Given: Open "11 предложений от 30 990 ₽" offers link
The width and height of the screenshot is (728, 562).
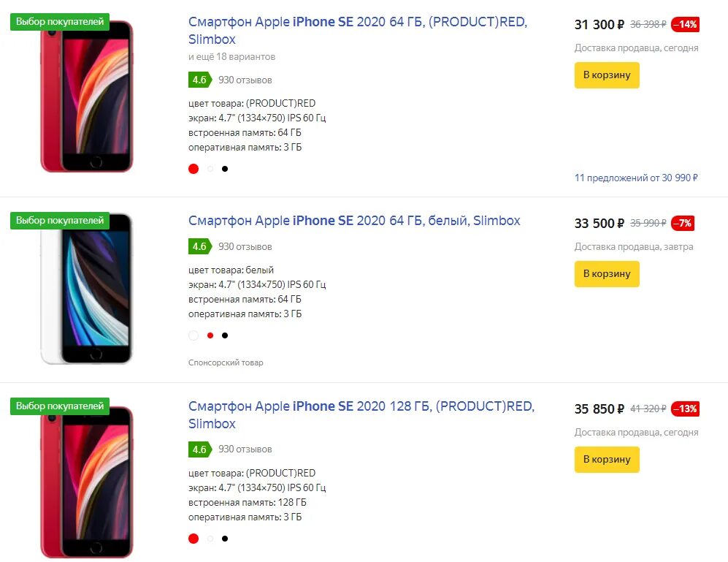Looking at the screenshot, I should (x=636, y=178).
